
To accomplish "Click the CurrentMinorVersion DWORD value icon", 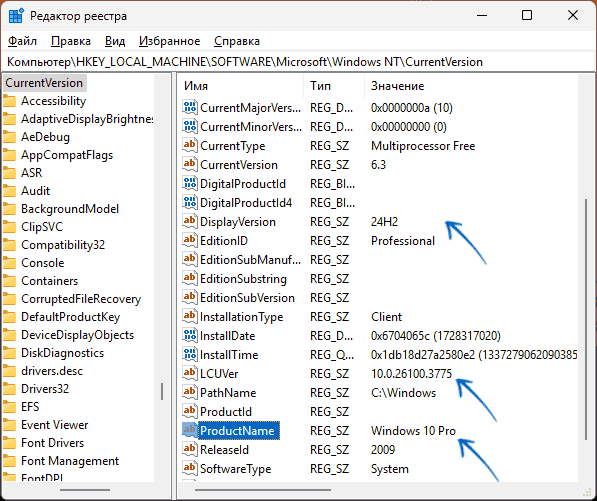I will point(190,127).
